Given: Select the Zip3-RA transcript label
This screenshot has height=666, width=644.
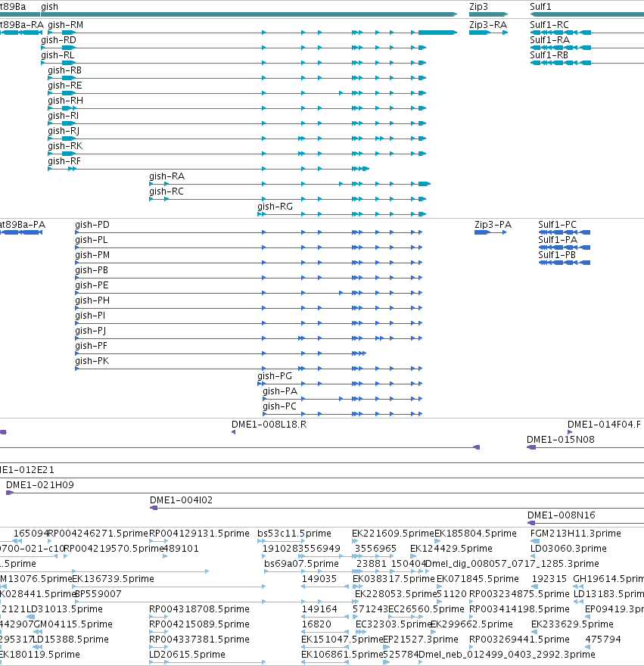Looking at the screenshot, I should coord(488,25).
